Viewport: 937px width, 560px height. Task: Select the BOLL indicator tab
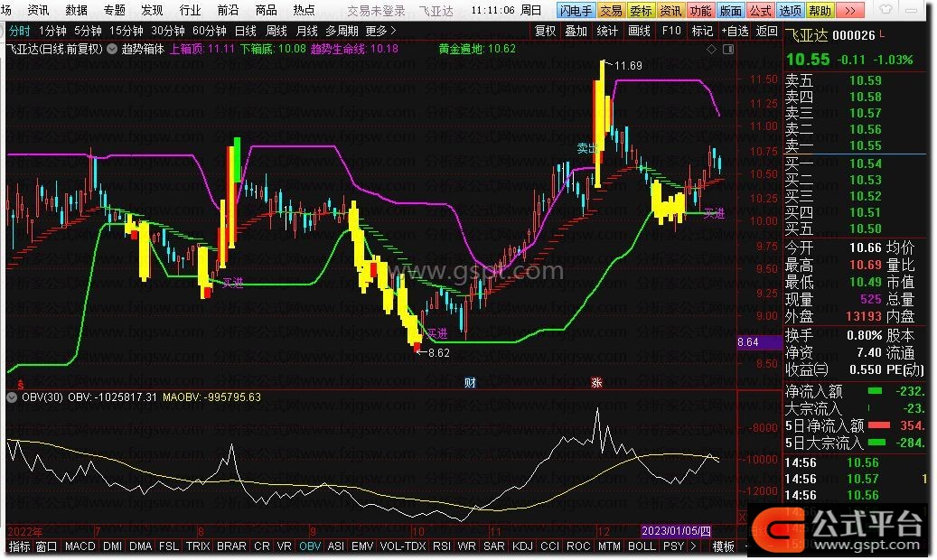pyautogui.click(x=642, y=546)
